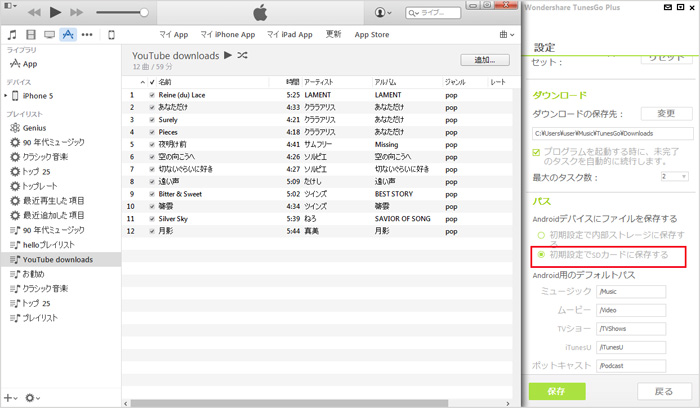700x408 pixels.
Task: Click the iTunes library search field
Action: [433, 12]
